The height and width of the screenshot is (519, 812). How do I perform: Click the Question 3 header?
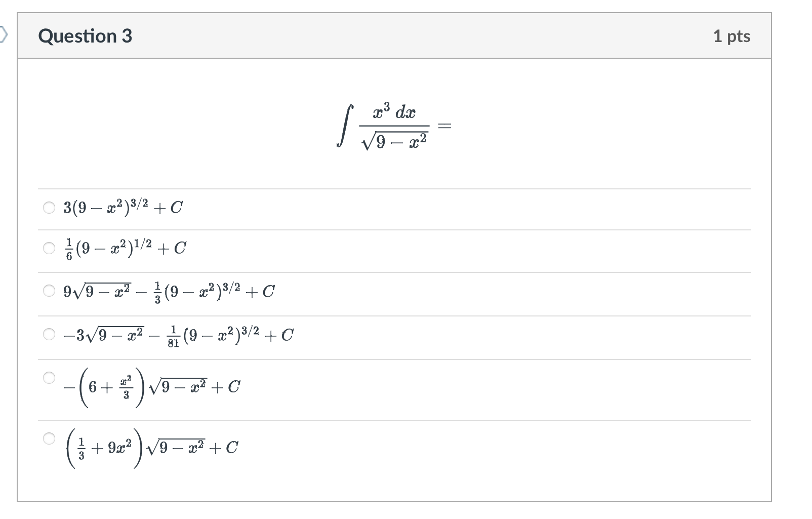click(86, 35)
